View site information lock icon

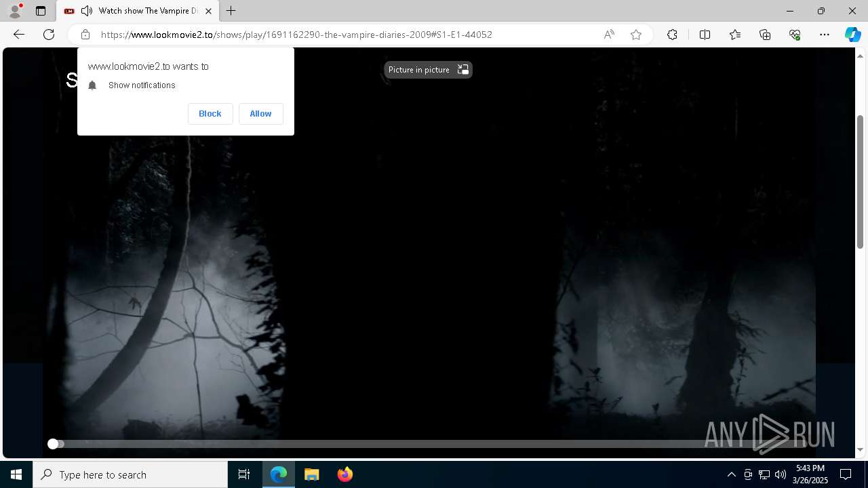(x=85, y=35)
